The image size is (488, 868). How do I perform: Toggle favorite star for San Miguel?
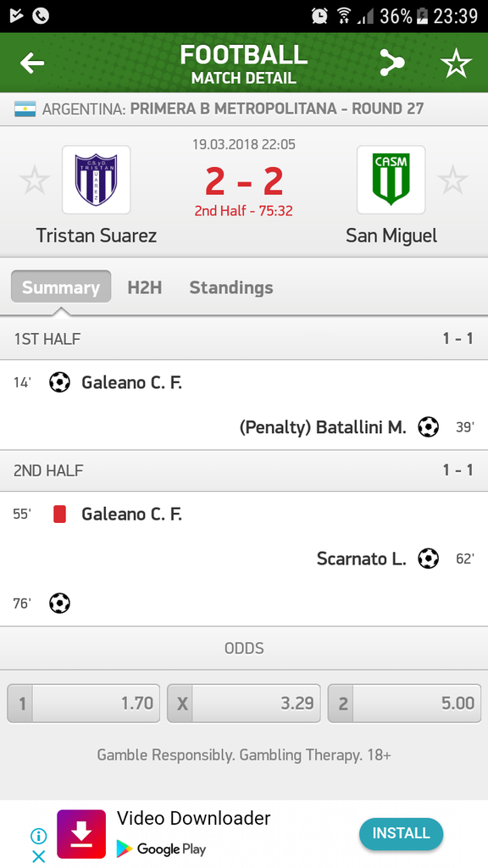(452, 181)
